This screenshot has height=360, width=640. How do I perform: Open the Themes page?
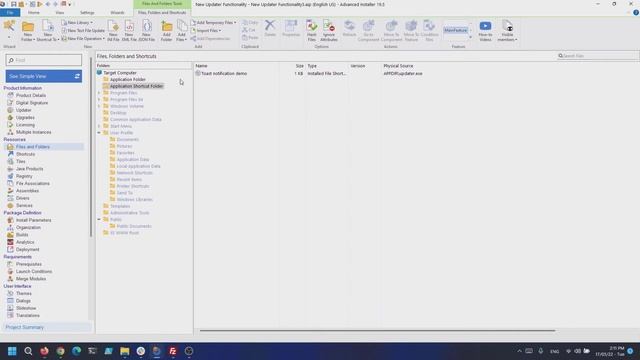pyautogui.click(x=23, y=293)
